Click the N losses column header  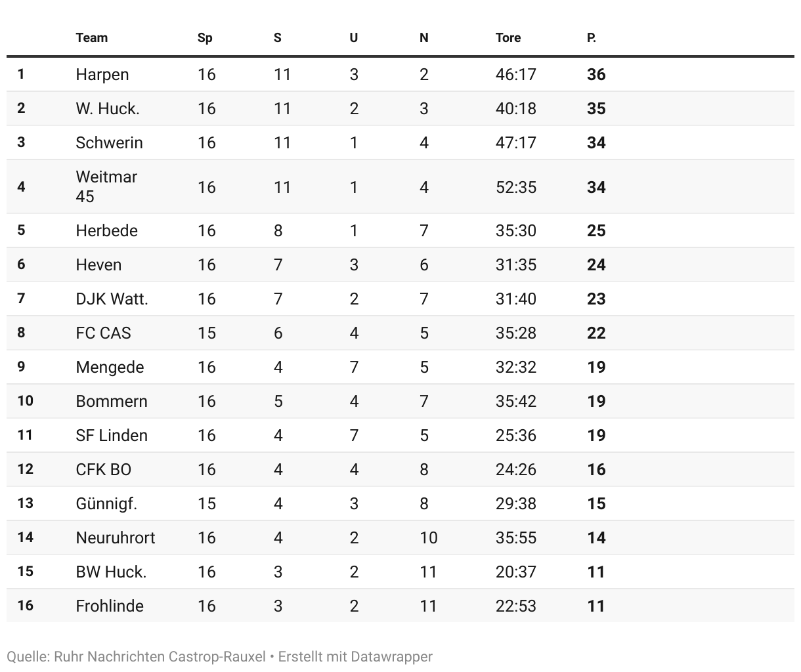point(423,37)
